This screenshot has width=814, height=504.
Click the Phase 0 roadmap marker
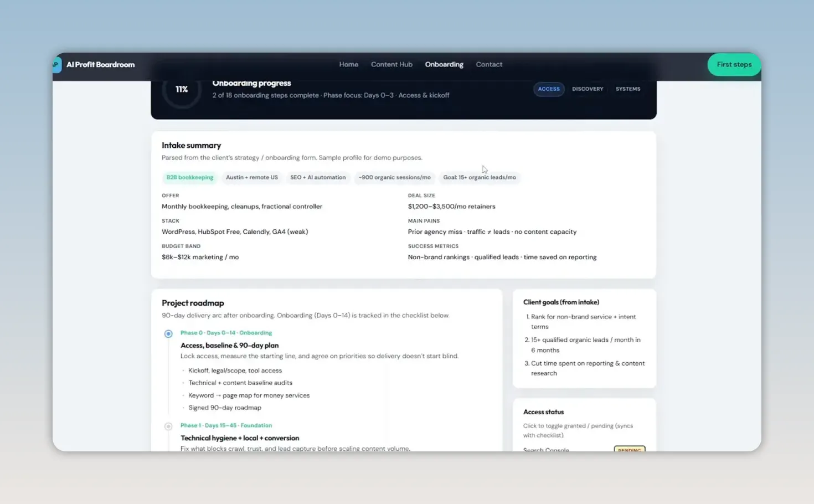click(168, 333)
